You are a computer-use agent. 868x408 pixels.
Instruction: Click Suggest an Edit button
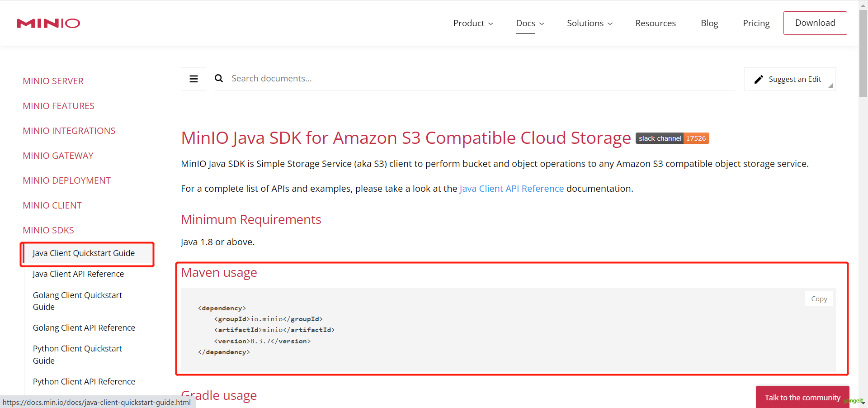[790, 79]
